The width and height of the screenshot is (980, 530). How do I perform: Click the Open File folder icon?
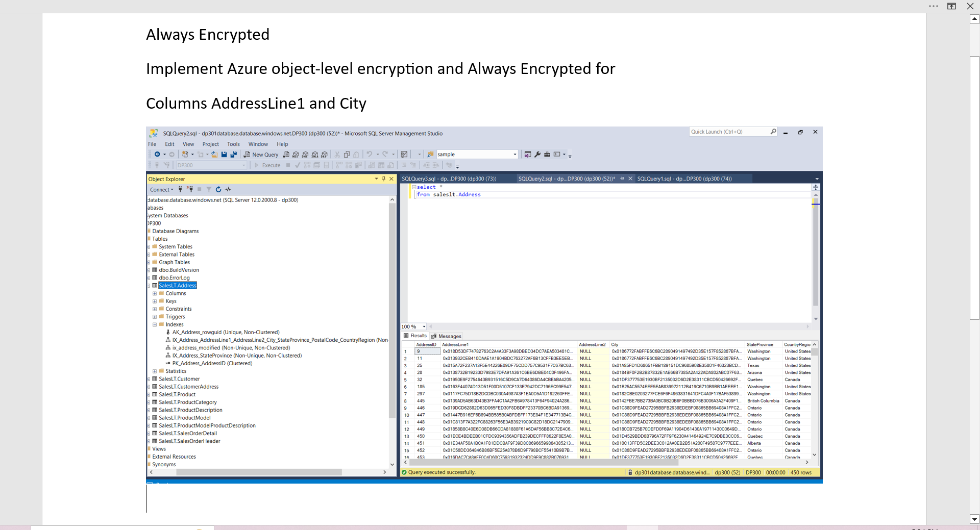coord(214,155)
